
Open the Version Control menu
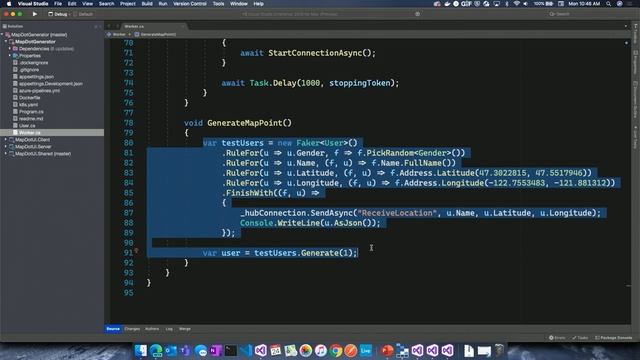[190, 4]
